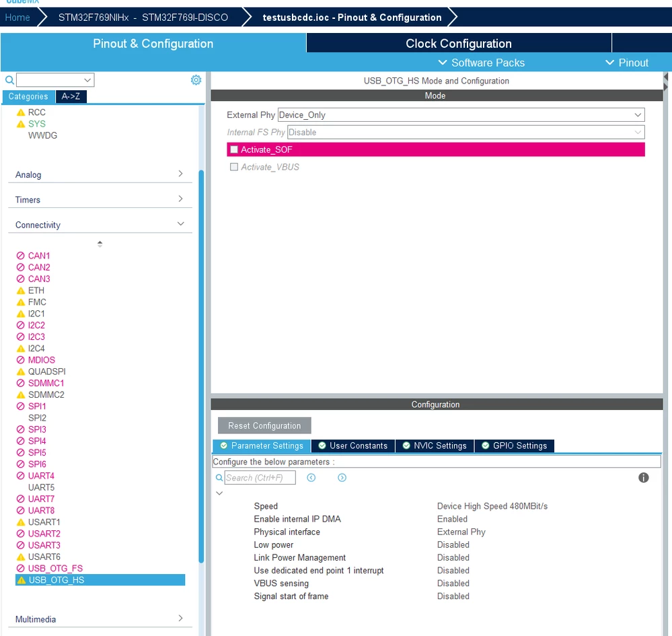Image resolution: width=672 pixels, height=636 pixels.
Task: Click the testusbcdc.ioc breadcrumb
Action: tap(352, 17)
